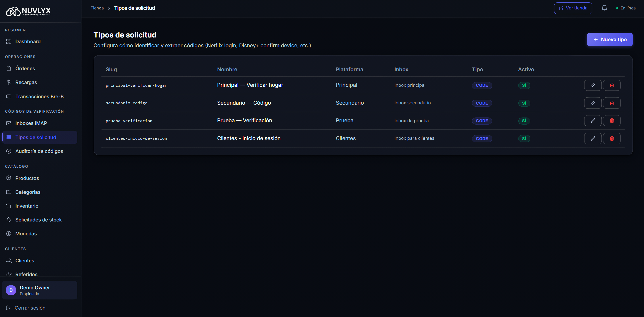Click the Inventario archive icon
Image resolution: width=644 pixels, height=317 pixels.
[9, 206]
